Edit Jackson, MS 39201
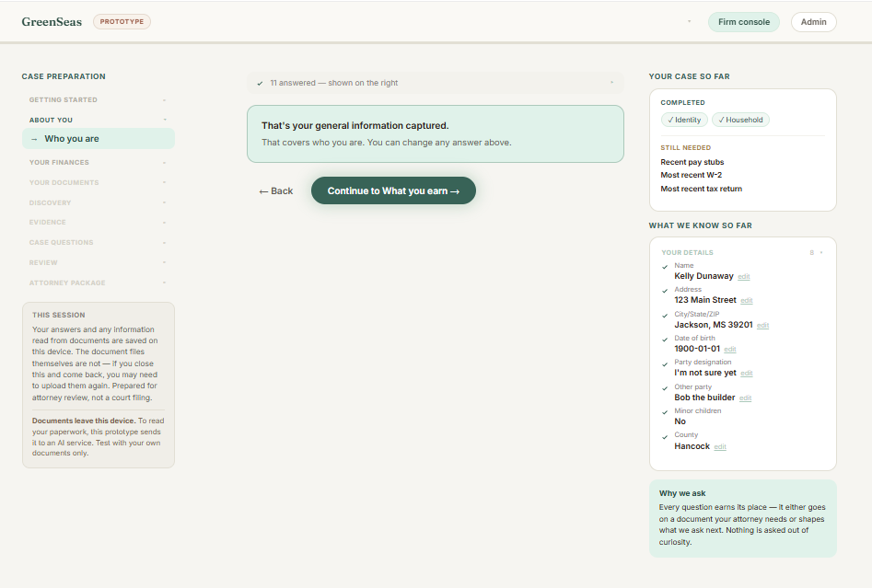The image size is (872, 588). click(x=762, y=326)
